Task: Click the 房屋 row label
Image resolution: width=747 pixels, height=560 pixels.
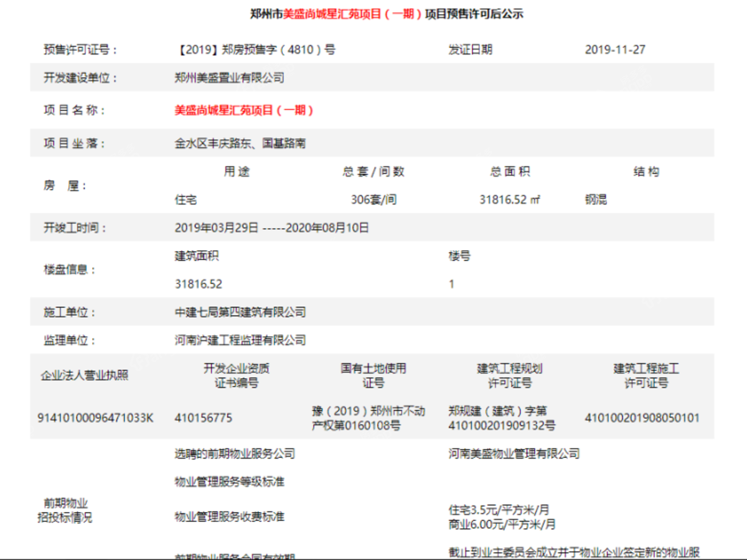Action: pyautogui.click(x=65, y=185)
